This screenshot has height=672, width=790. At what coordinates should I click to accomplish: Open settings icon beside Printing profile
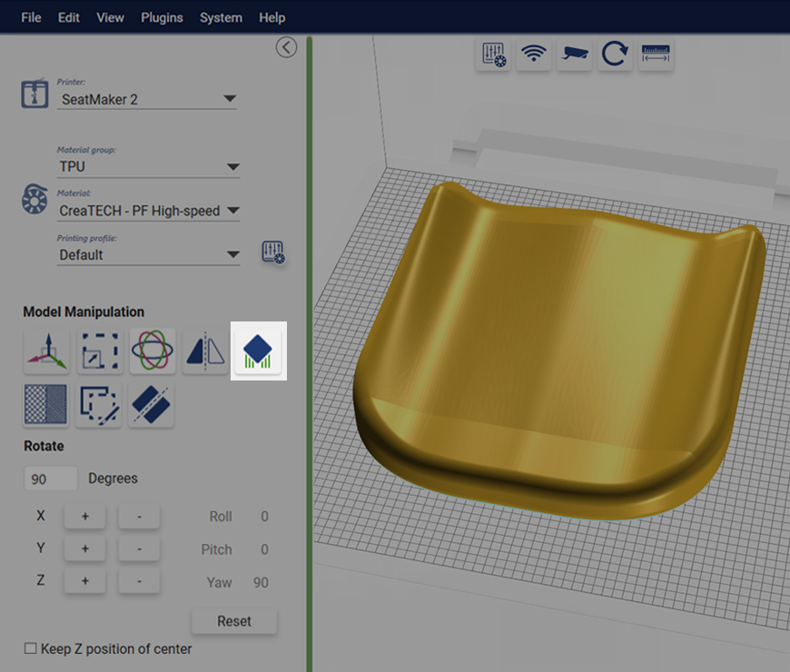pyautogui.click(x=273, y=252)
